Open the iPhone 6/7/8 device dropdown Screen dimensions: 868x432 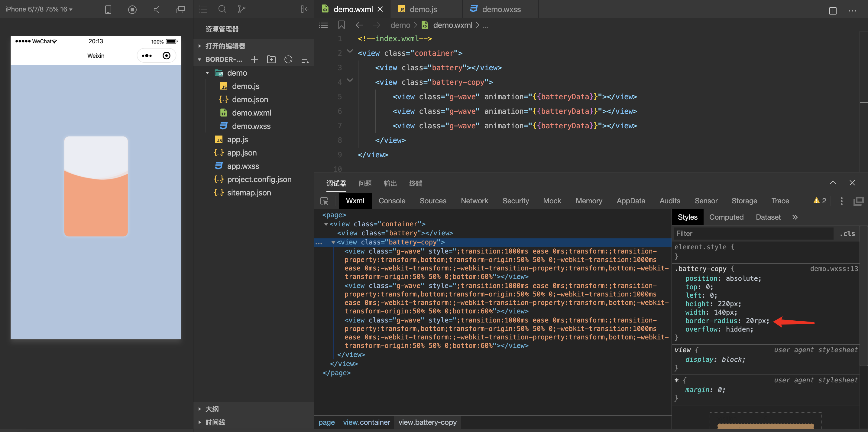[39, 9]
